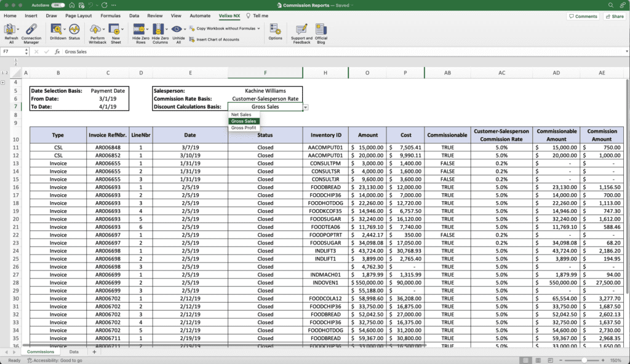Open Copy Workbook without Formulas dropdown arrow
This screenshot has height=364, width=630.
(259, 28)
